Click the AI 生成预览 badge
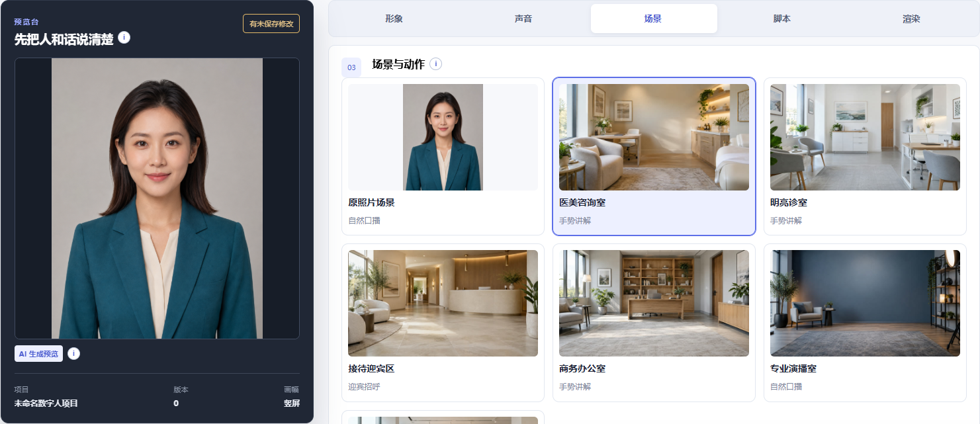Image resolution: width=980 pixels, height=424 pixels. point(38,354)
